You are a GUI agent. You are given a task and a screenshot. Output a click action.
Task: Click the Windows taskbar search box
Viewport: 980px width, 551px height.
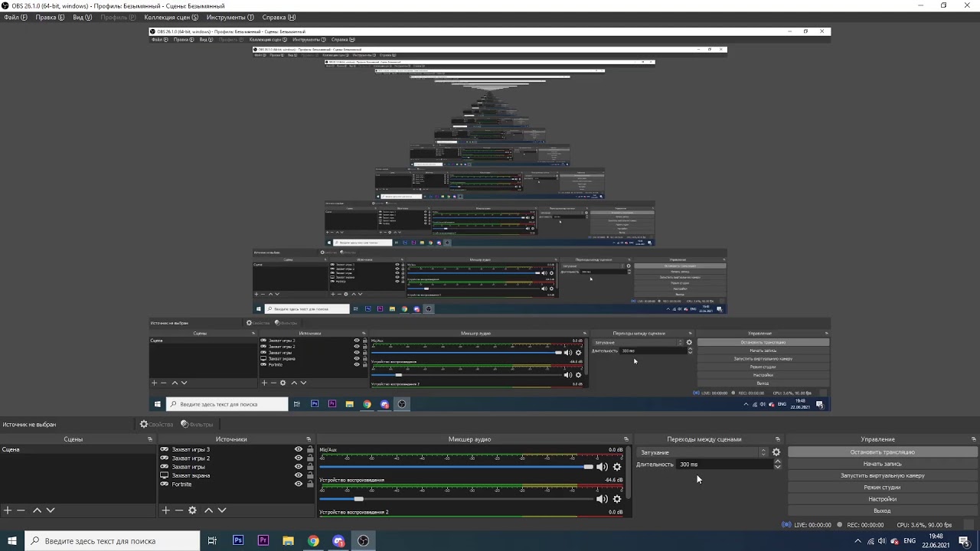112,541
